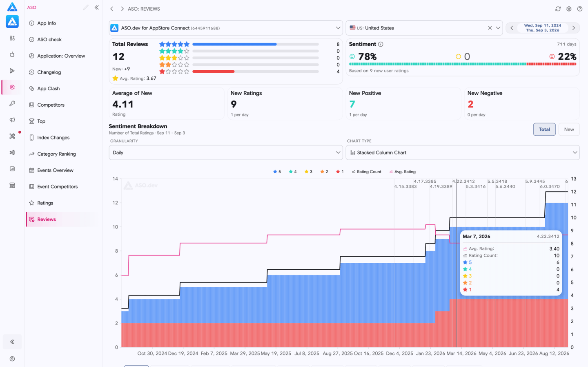Open settings gear at top right

pos(569,9)
